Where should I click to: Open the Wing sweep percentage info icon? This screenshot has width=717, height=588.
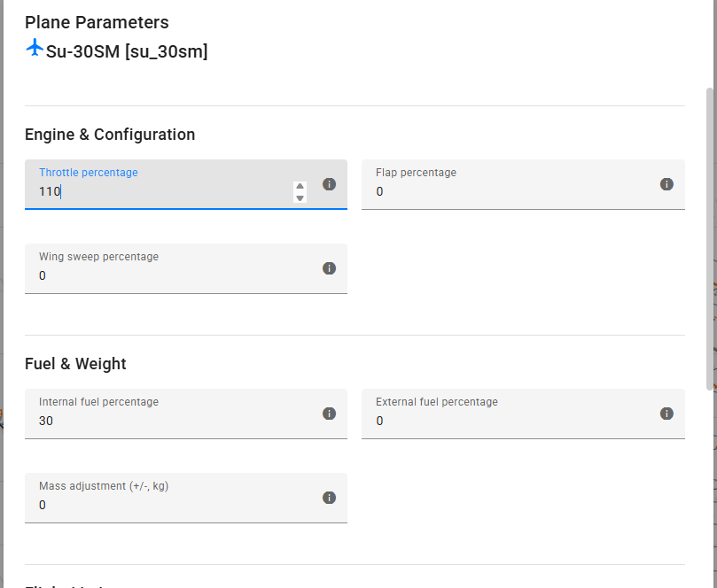(x=329, y=268)
